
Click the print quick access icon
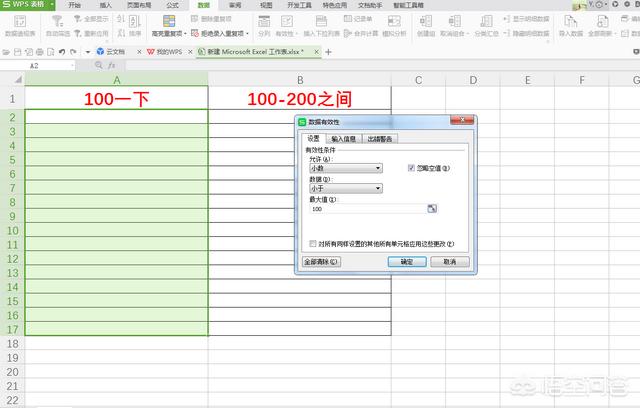coord(40,52)
